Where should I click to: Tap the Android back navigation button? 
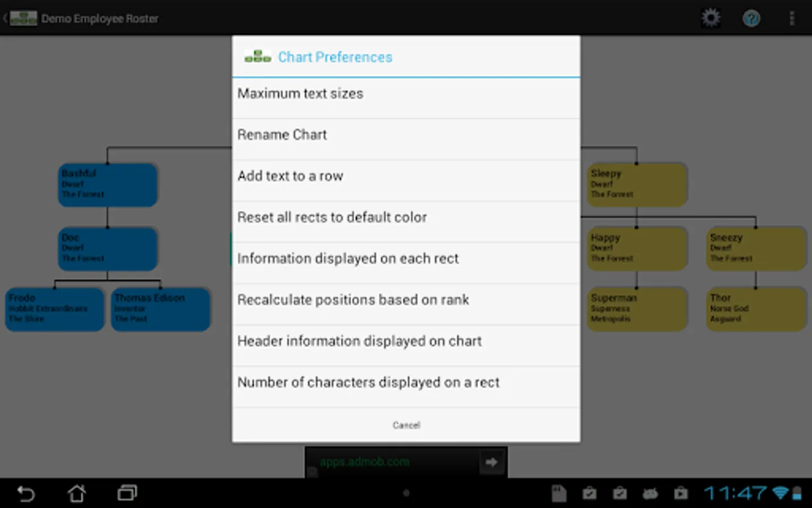[x=26, y=493]
